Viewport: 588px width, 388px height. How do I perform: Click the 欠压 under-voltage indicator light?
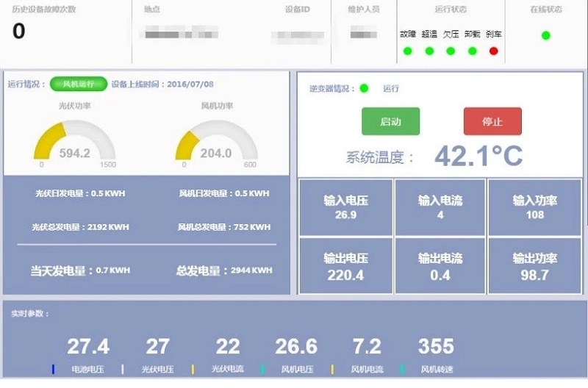(451, 51)
